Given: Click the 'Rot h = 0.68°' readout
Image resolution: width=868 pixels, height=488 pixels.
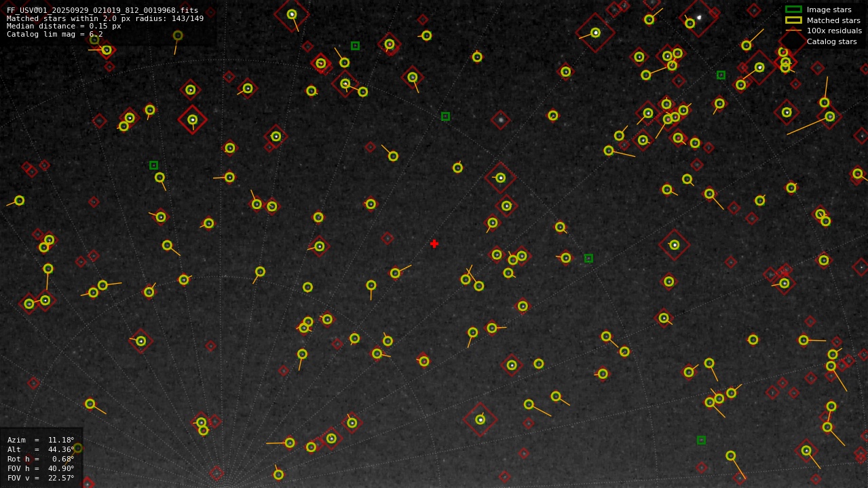Looking at the screenshot, I should (41, 459).
